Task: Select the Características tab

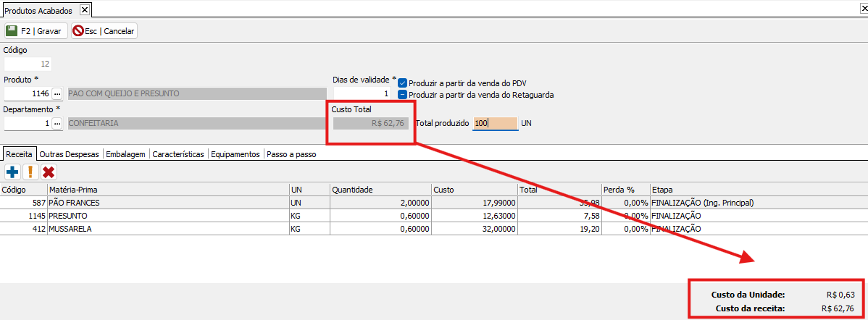Action: pyautogui.click(x=178, y=154)
